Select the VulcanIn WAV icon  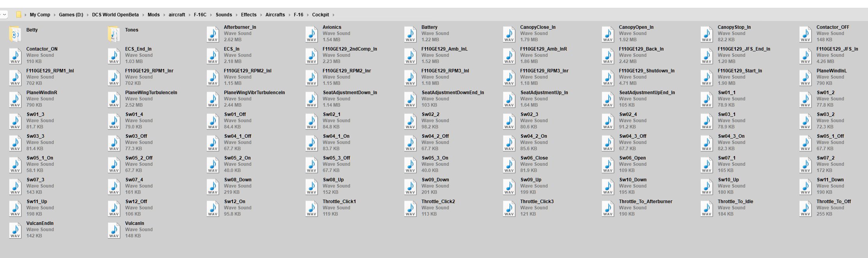pos(114,230)
